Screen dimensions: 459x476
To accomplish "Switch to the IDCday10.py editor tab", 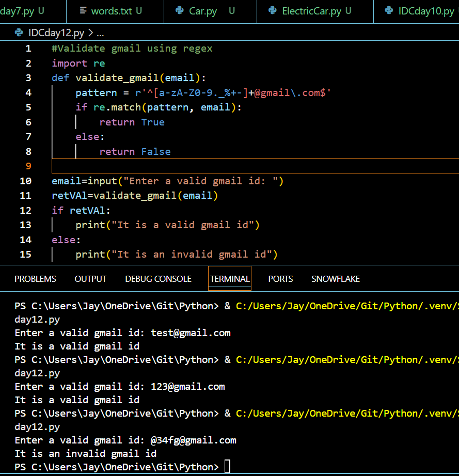I will [x=417, y=11].
